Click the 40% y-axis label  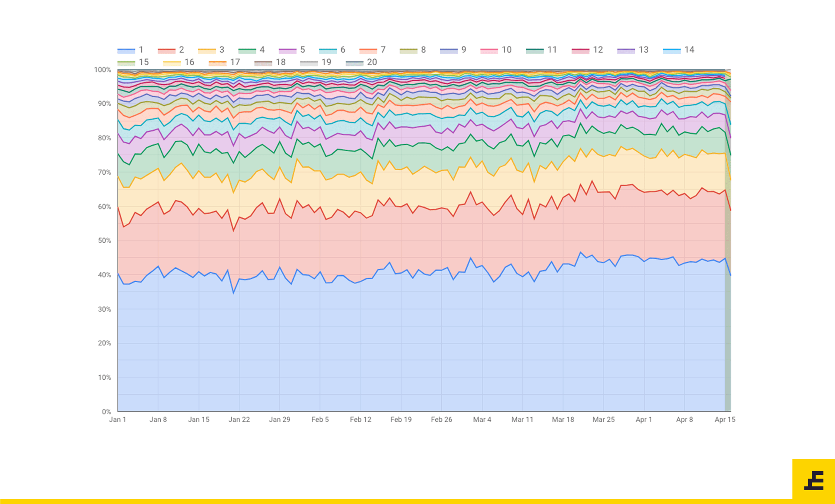(104, 275)
